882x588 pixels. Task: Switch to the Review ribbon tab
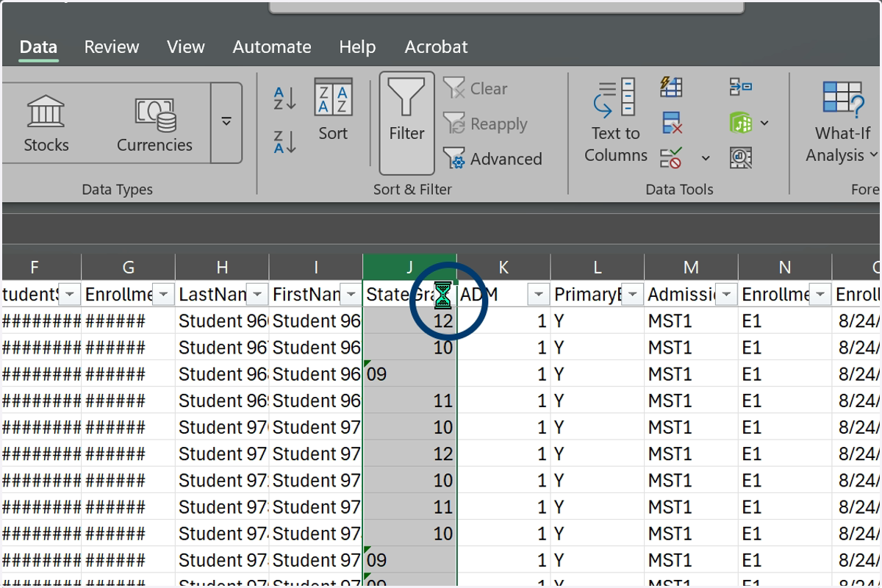(112, 47)
